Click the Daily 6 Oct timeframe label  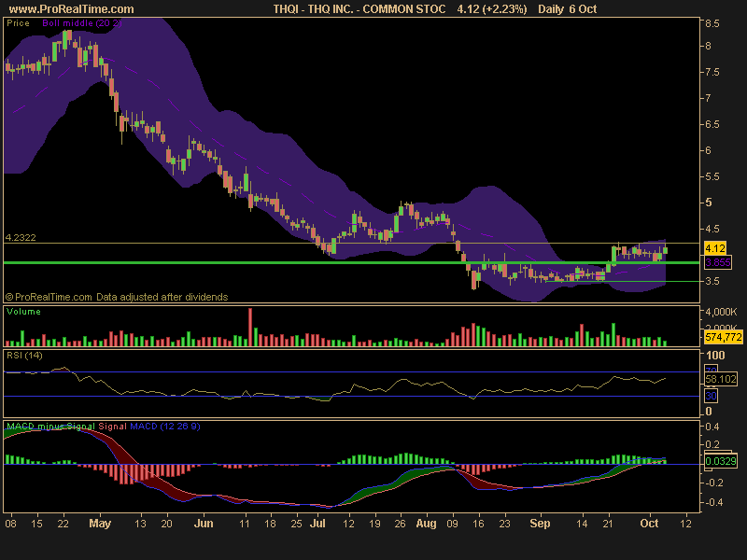tap(567, 9)
